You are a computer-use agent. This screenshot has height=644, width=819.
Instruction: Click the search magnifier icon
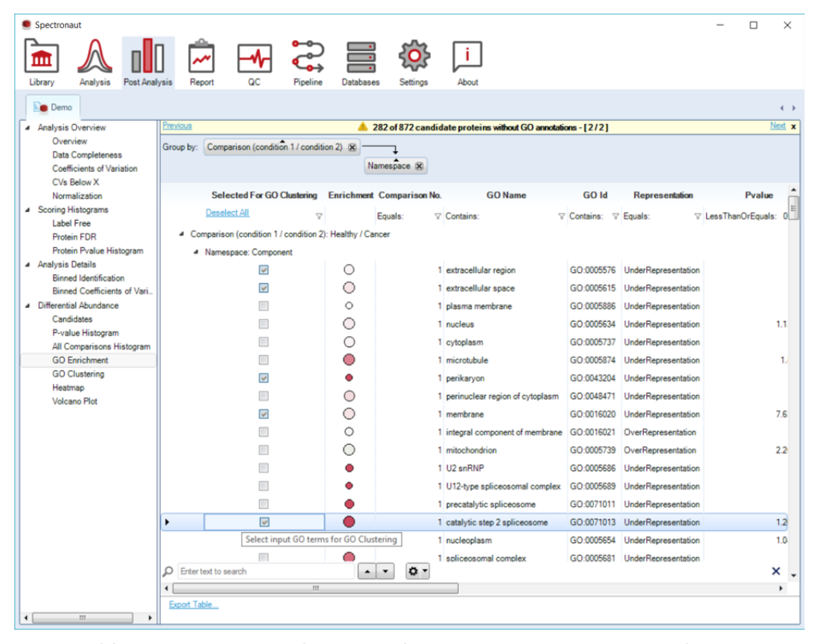(x=167, y=571)
